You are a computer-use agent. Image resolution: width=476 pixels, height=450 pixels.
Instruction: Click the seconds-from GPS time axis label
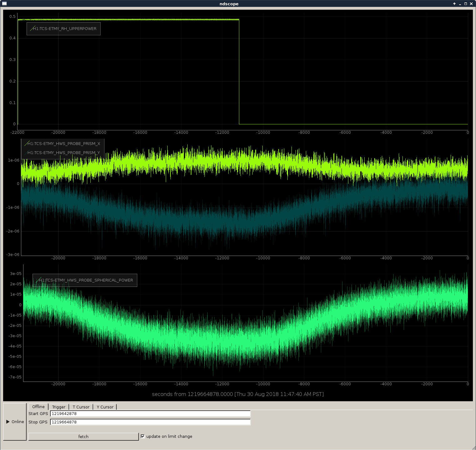[238, 394]
